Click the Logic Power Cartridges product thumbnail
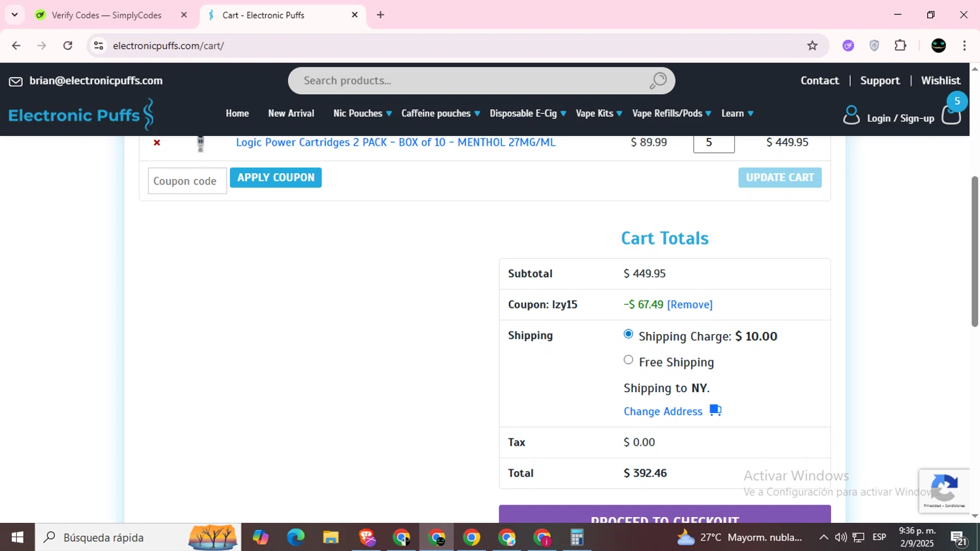The height and width of the screenshot is (551, 980). [x=201, y=142]
